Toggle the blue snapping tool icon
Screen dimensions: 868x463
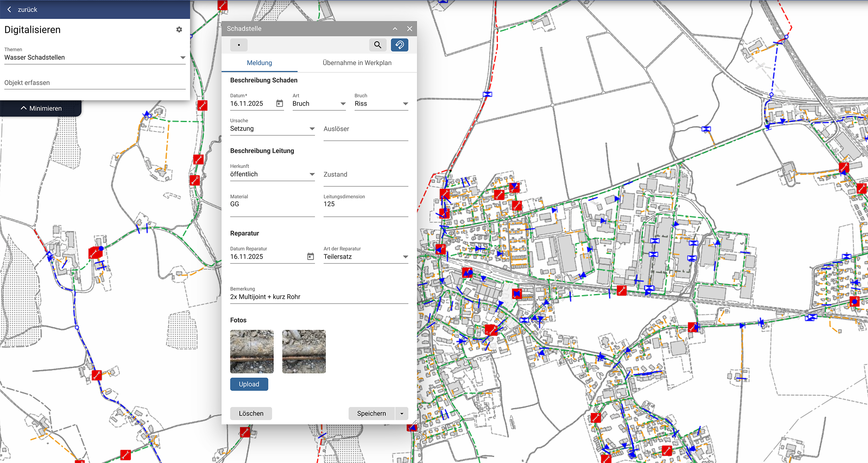(399, 45)
